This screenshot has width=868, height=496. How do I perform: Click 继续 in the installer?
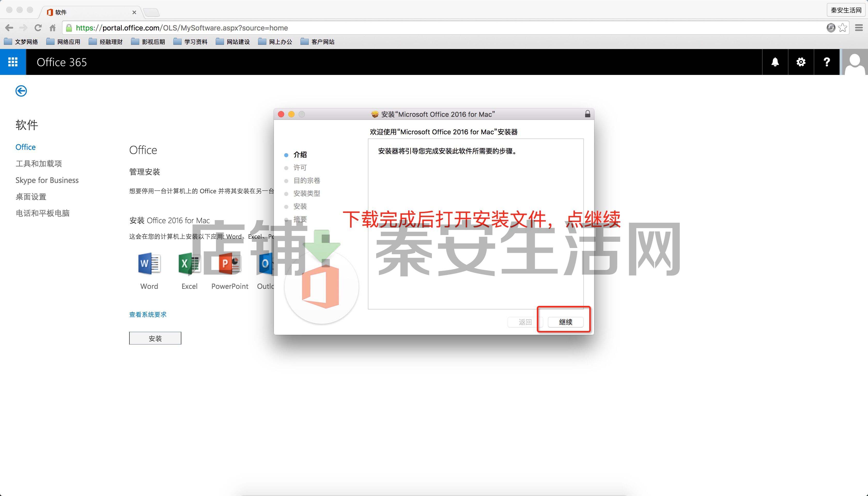(x=565, y=322)
